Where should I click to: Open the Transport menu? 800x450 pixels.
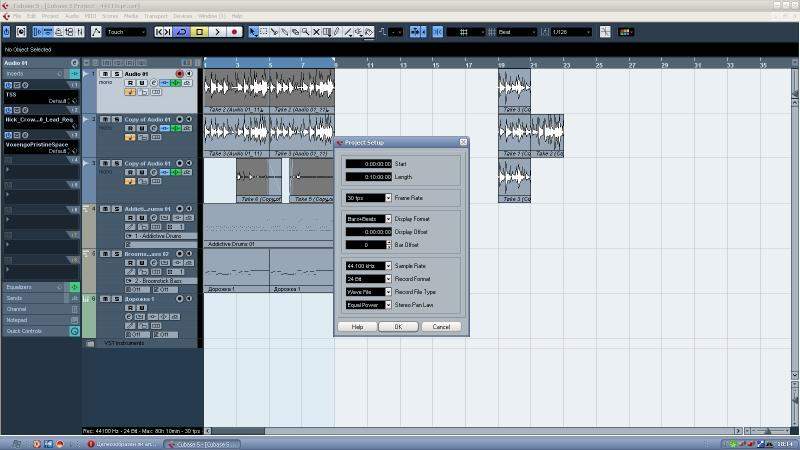[153, 16]
